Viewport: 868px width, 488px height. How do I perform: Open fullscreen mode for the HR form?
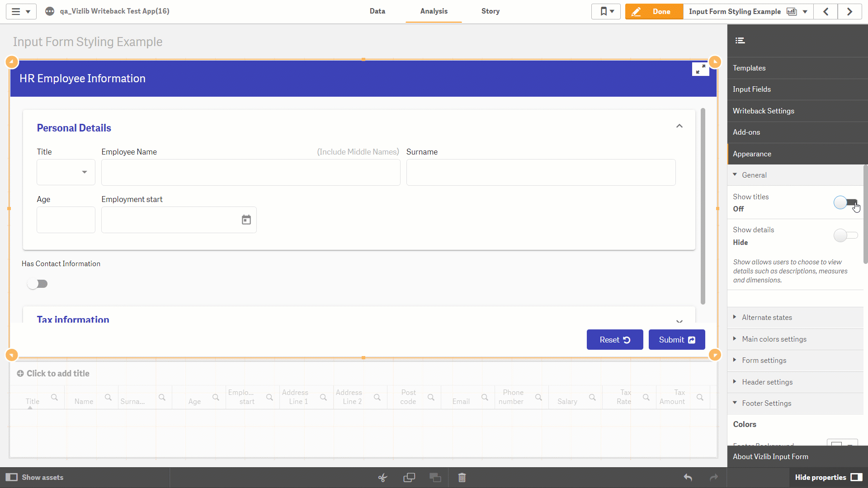click(x=700, y=69)
